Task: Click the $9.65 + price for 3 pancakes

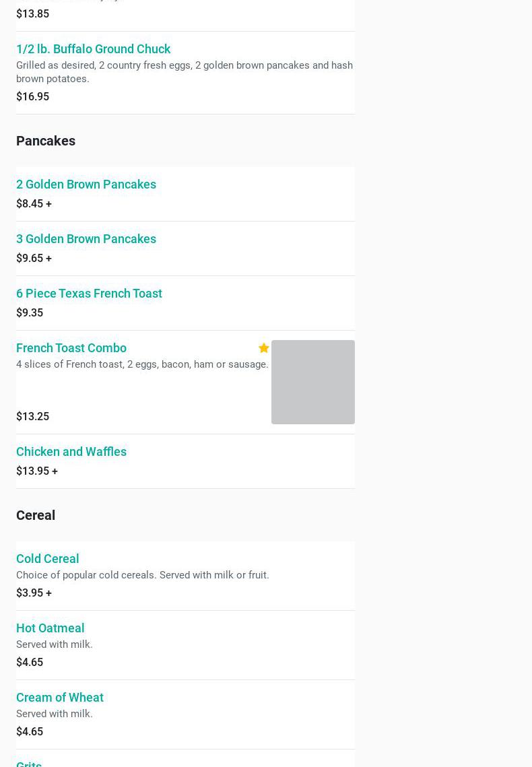Action: 34,258
